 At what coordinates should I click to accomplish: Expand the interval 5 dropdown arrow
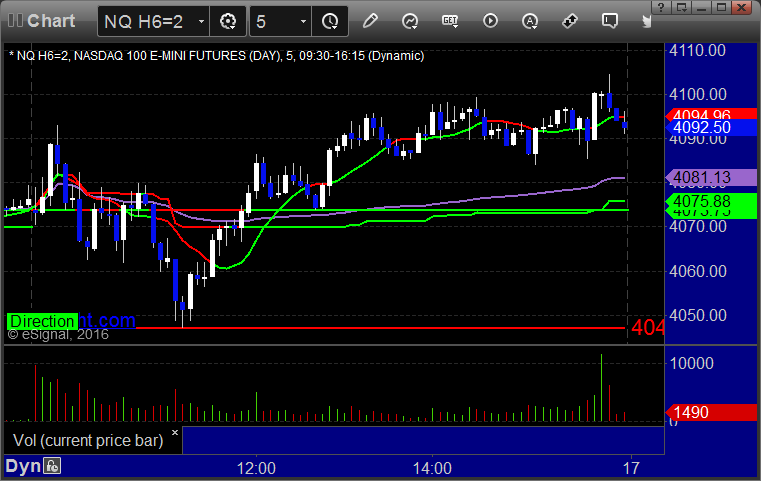tap(303, 21)
